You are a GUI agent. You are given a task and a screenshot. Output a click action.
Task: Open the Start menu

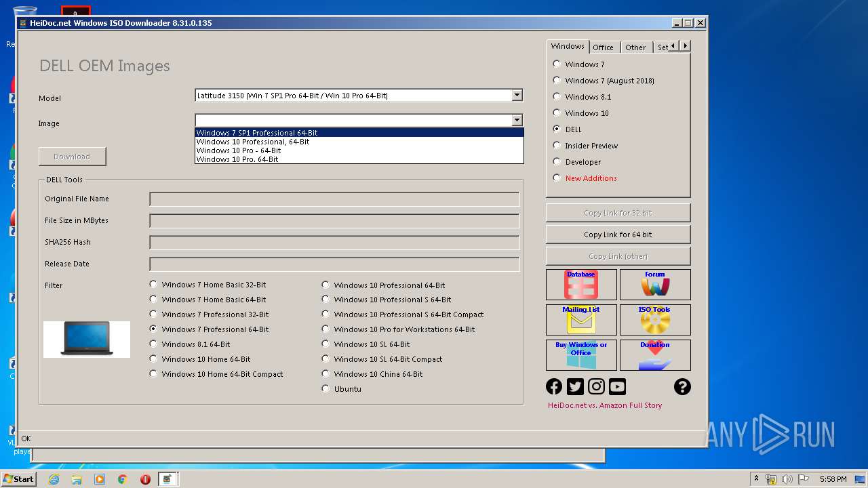coord(18,479)
